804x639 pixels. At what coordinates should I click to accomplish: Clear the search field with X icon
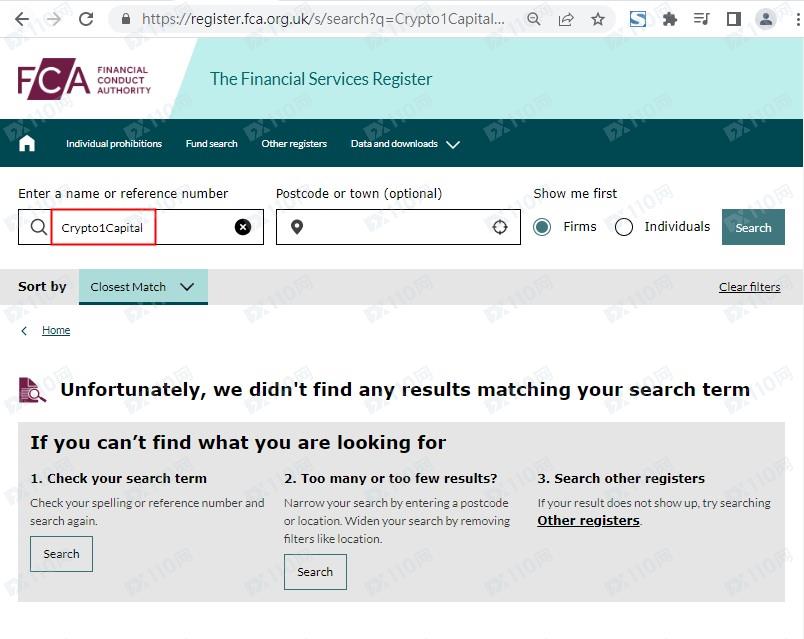point(243,227)
